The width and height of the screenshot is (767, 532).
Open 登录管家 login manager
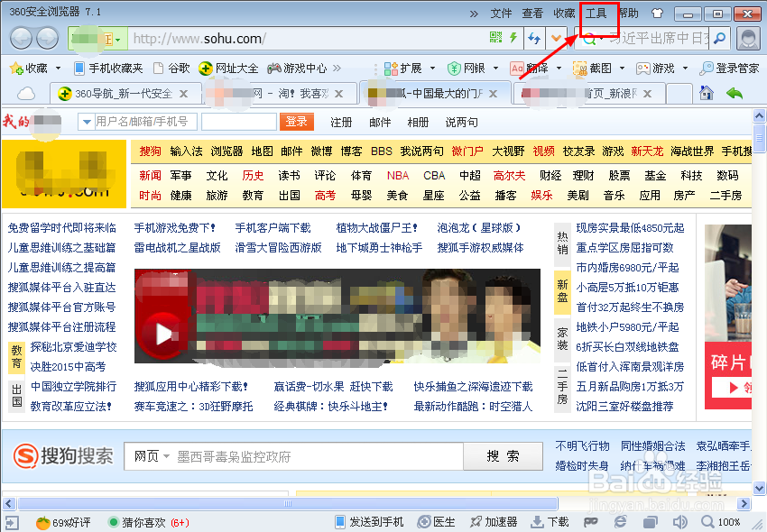point(729,68)
